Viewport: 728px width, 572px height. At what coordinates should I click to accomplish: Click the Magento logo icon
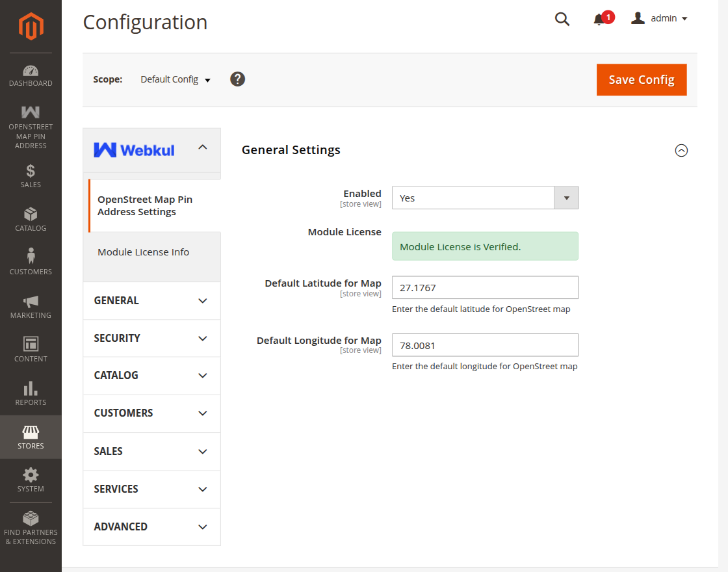(x=31, y=26)
